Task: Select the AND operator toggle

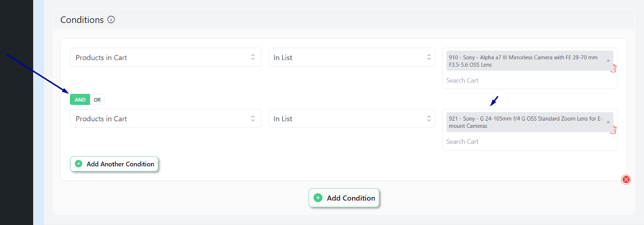Action: 80,100
